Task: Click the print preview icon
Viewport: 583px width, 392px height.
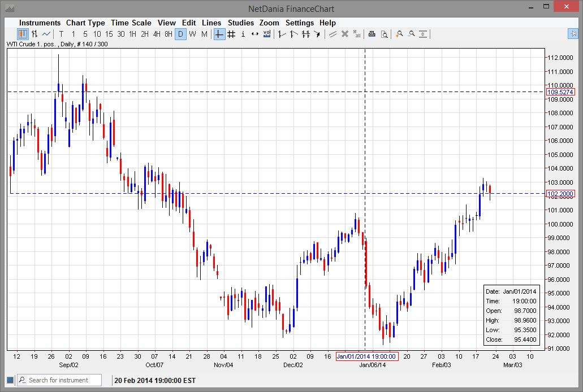Action: [x=385, y=34]
